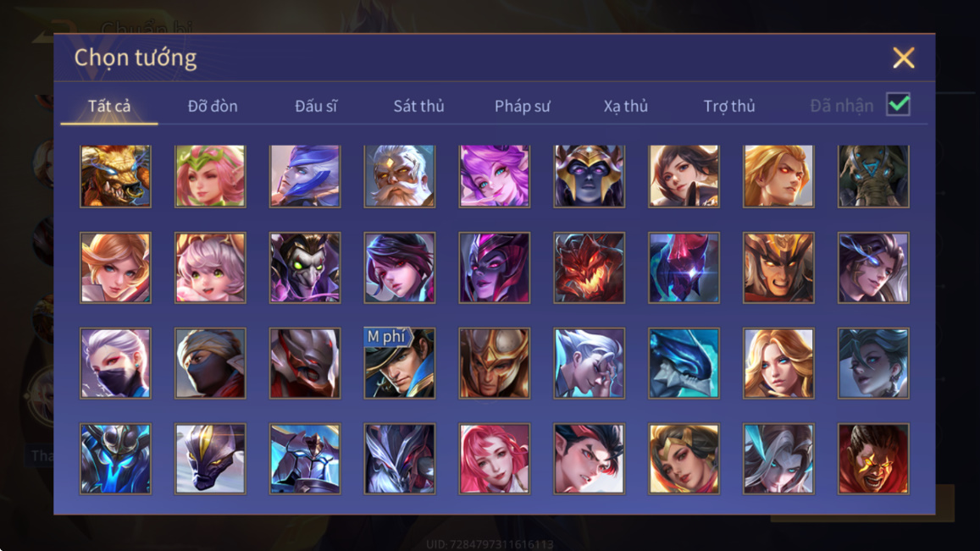Select the golden dragon beast hero portrait
Image resolution: width=980 pixels, height=551 pixels.
pos(116,176)
